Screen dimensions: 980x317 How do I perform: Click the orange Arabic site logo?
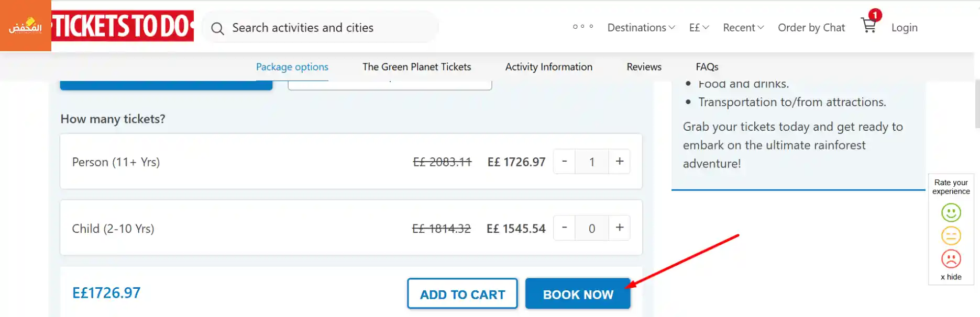tap(25, 26)
